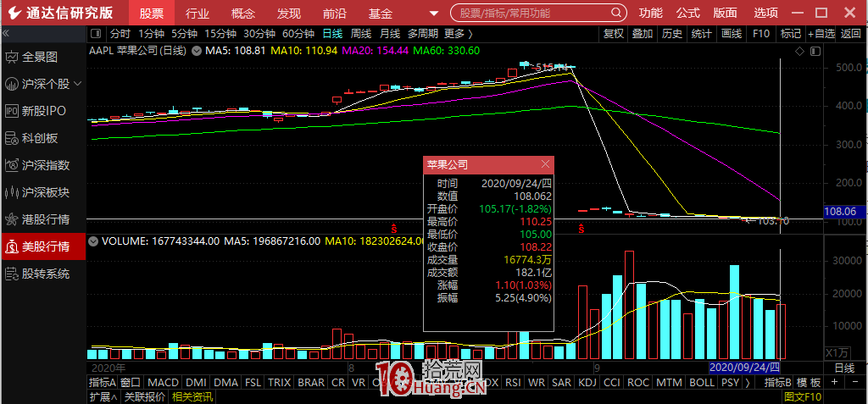Click plus zoom button near 日线

coord(834,383)
